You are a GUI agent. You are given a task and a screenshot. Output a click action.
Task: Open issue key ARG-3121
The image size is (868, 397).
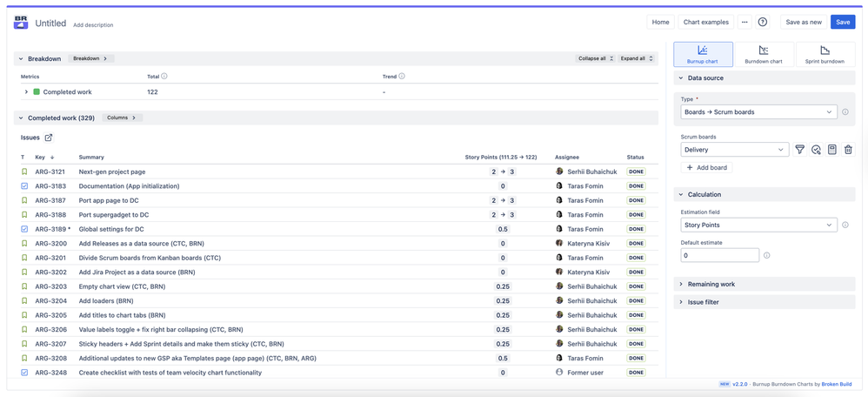tap(51, 172)
